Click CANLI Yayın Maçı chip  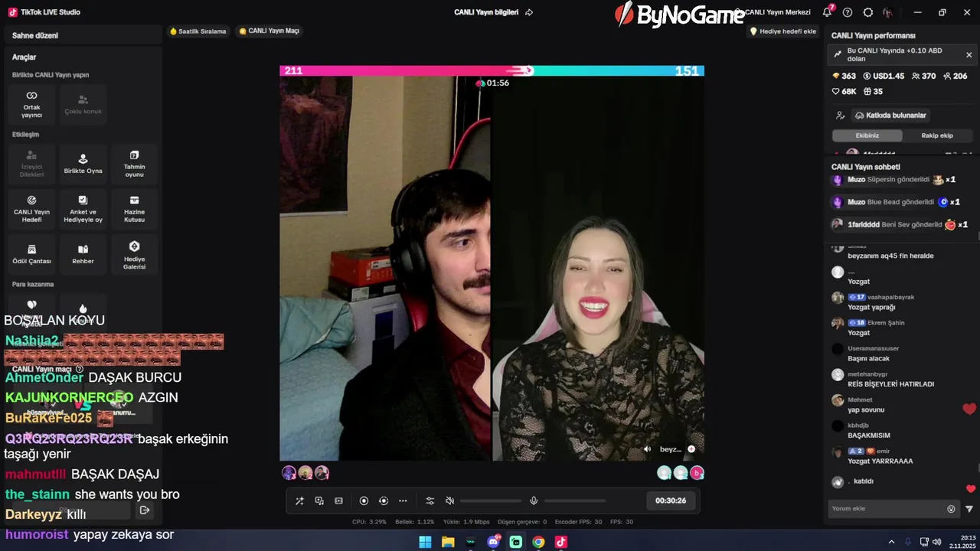point(269,31)
